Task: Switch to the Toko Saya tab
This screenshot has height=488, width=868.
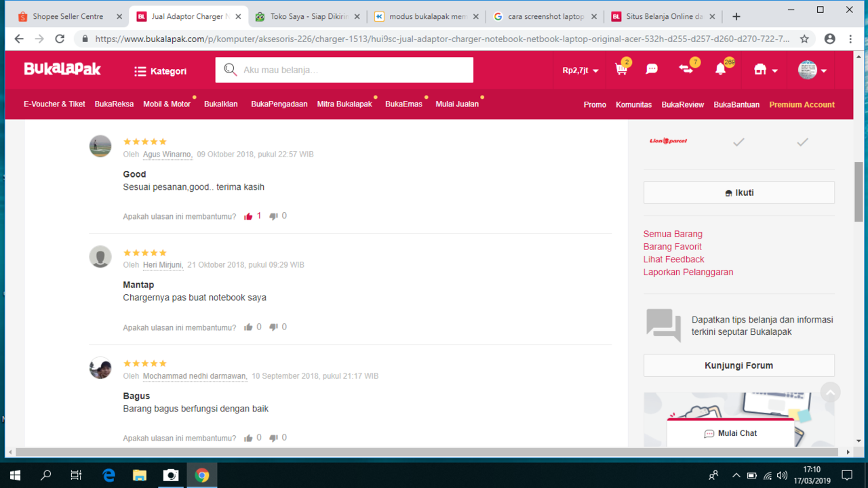Action: pyautogui.click(x=308, y=16)
